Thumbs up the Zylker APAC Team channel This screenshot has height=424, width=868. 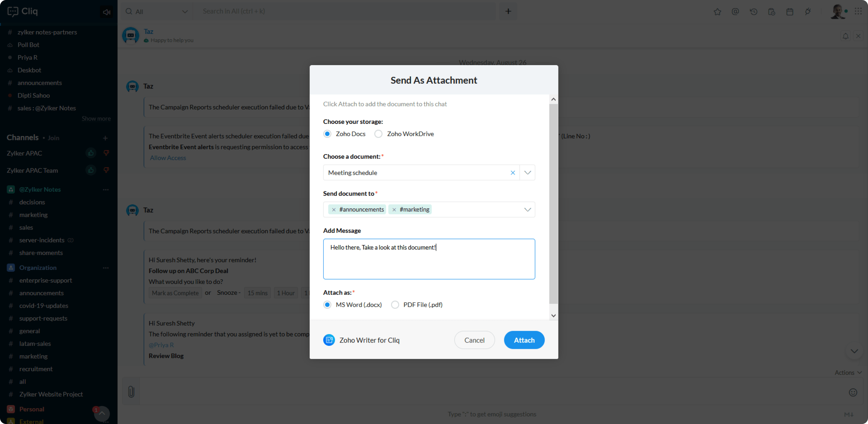click(x=91, y=170)
